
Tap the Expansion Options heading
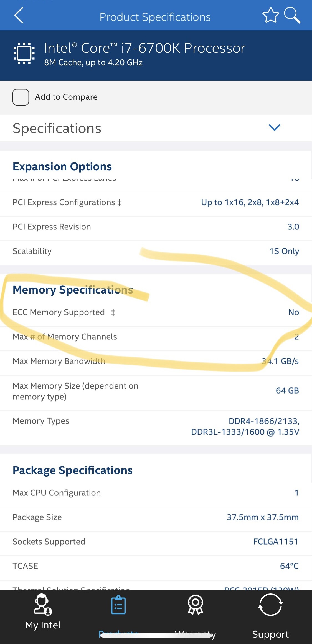coord(62,166)
